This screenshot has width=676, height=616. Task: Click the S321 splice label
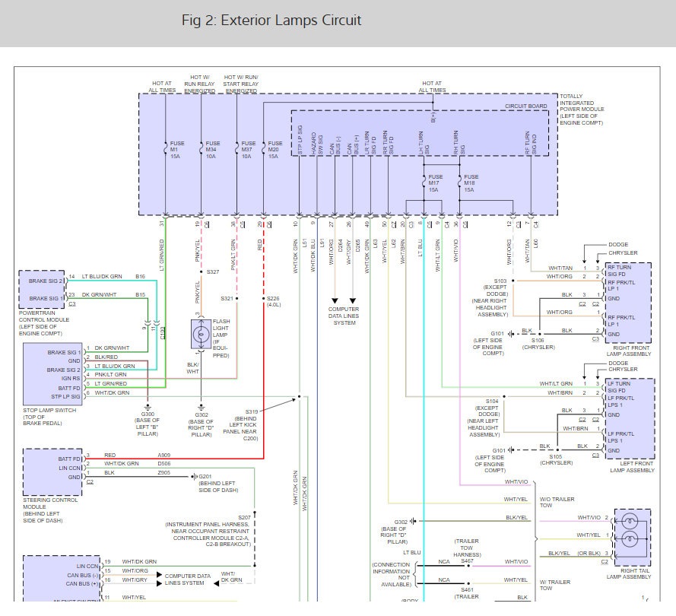point(227,298)
